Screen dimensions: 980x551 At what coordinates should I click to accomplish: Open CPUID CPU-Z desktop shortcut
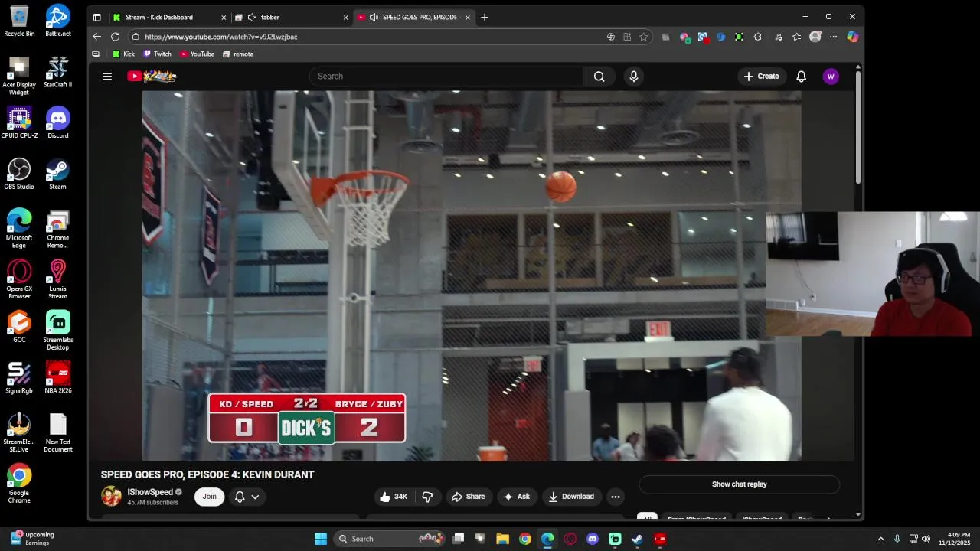(x=19, y=123)
